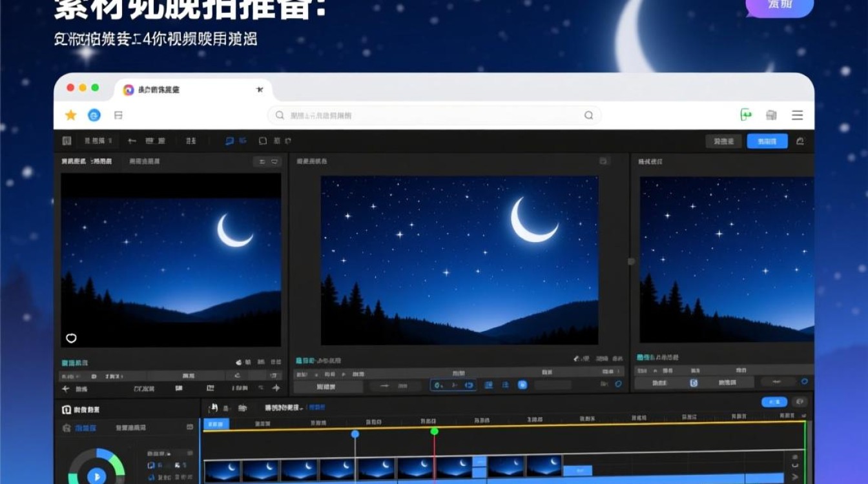The width and height of the screenshot is (868, 484).
Task: Click the heart icon in left preview
Action: coord(71,338)
